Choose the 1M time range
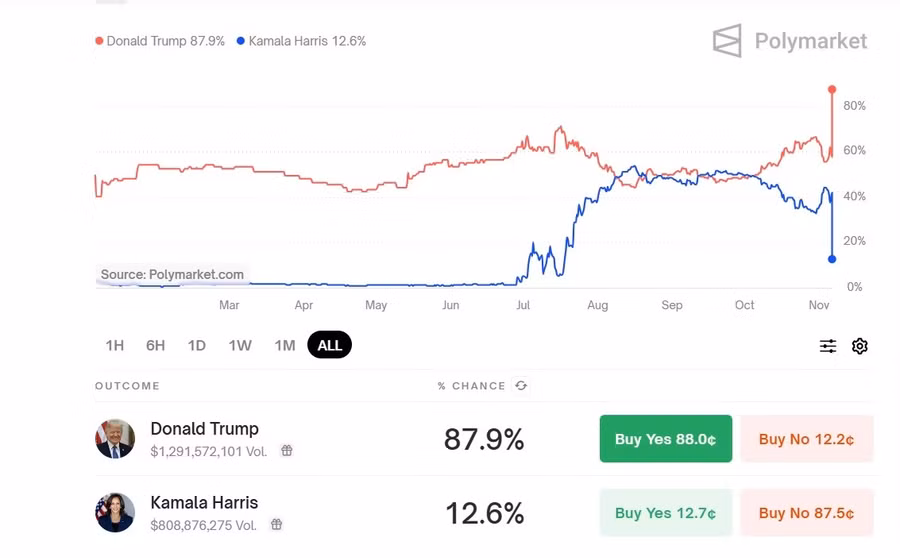The height and width of the screenshot is (558, 900). tap(285, 346)
